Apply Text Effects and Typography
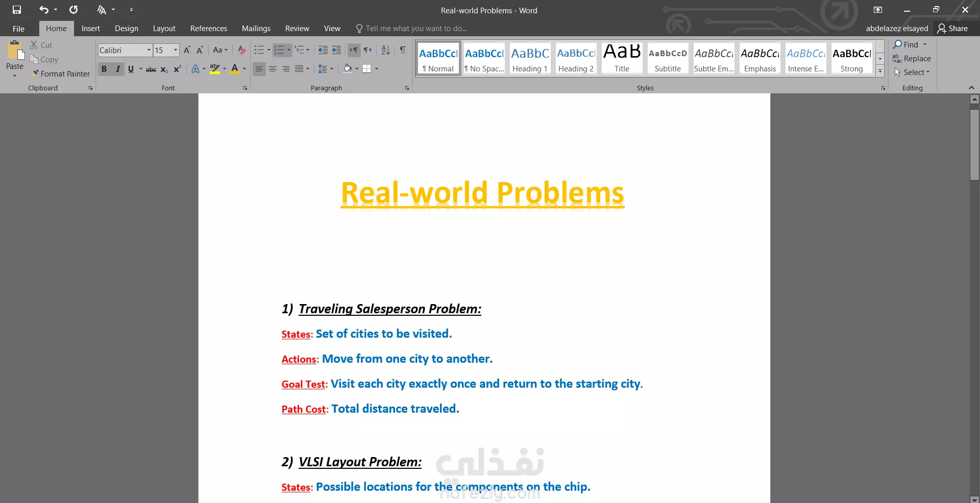Screen dimensions: 980x503 click(x=195, y=69)
